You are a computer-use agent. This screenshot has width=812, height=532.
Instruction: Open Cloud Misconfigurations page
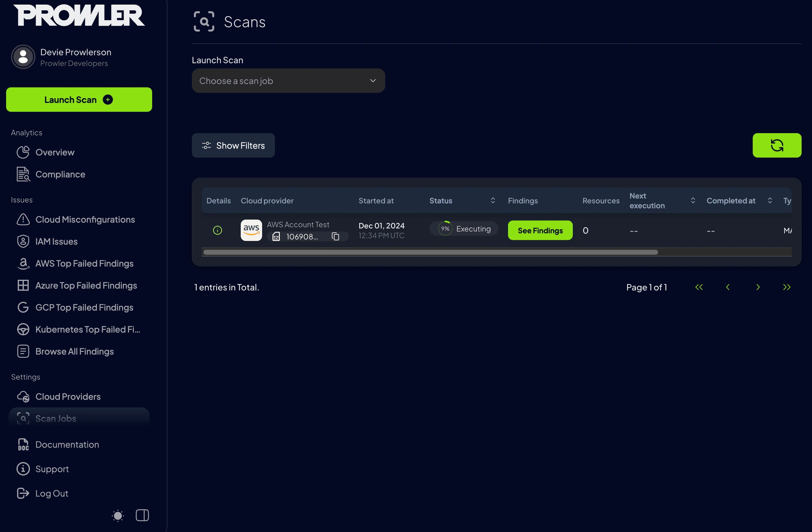[85, 219]
